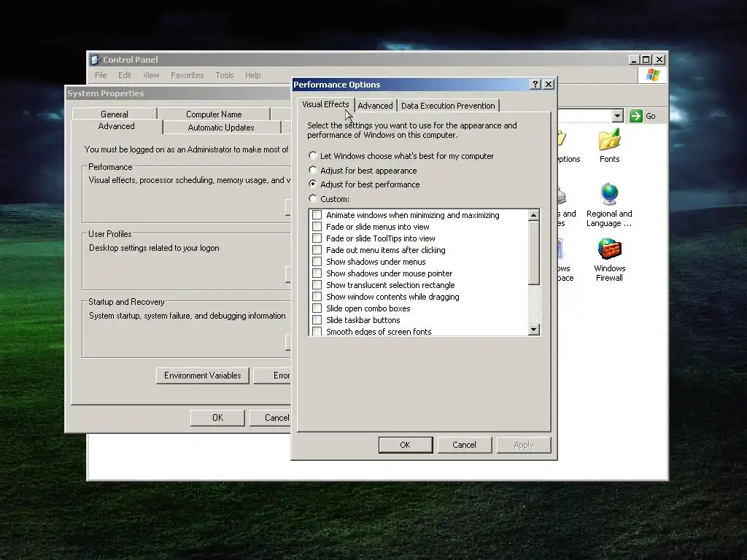Open the File menu in Control Panel
Image resolution: width=747 pixels, height=560 pixels.
click(101, 75)
